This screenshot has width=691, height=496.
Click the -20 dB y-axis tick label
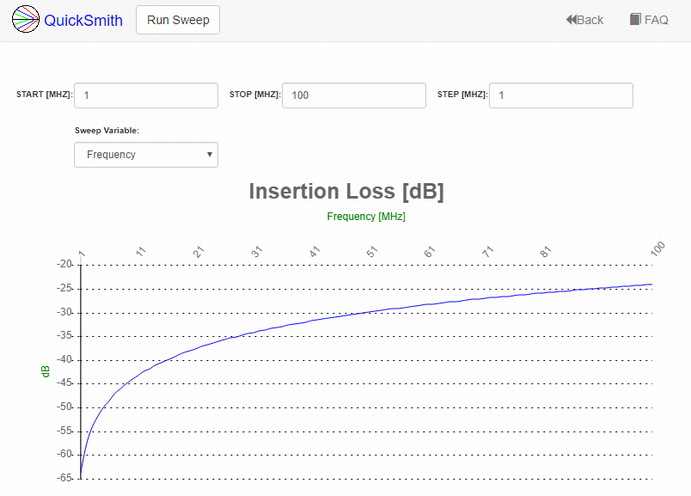point(64,264)
